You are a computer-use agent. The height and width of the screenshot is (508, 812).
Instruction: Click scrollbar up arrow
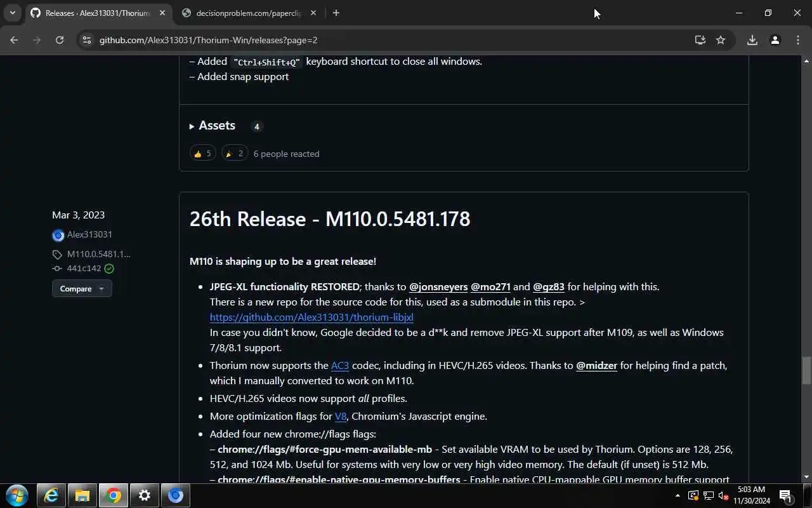tap(806, 61)
